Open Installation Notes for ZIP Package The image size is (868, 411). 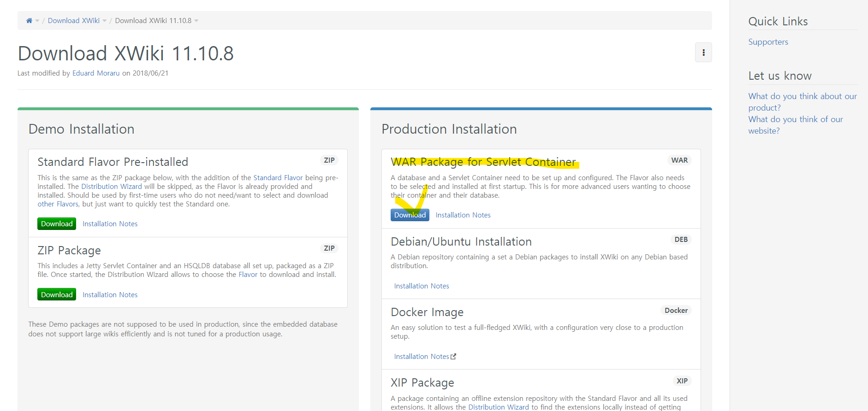pyautogui.click(x=110, y=295)
